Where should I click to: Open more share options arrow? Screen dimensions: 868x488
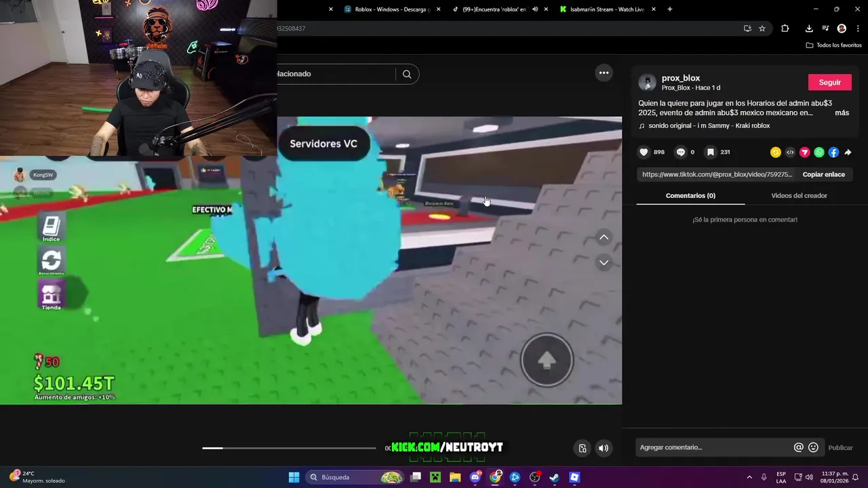click(x=848, y=152)
